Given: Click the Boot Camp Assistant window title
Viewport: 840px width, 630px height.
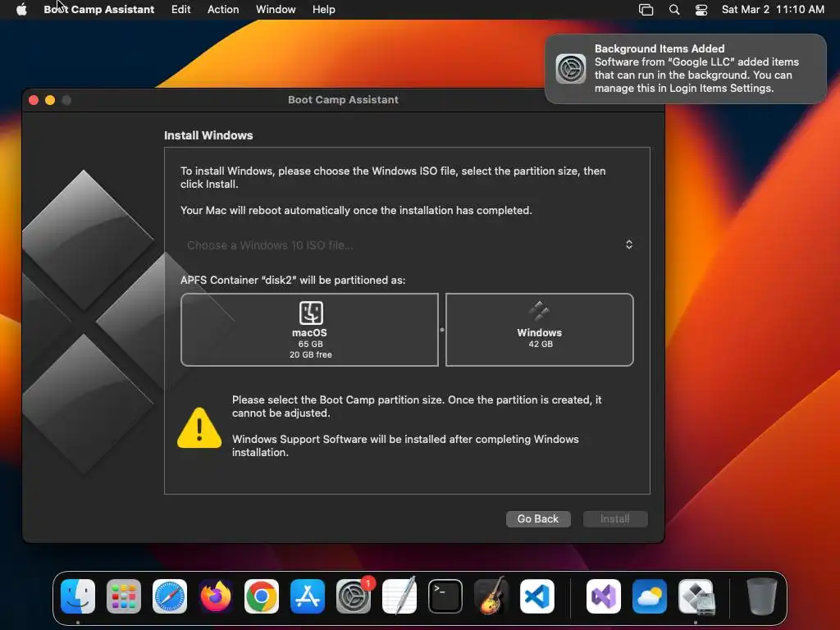Looking at the screenshot, I should click(343, 99).
